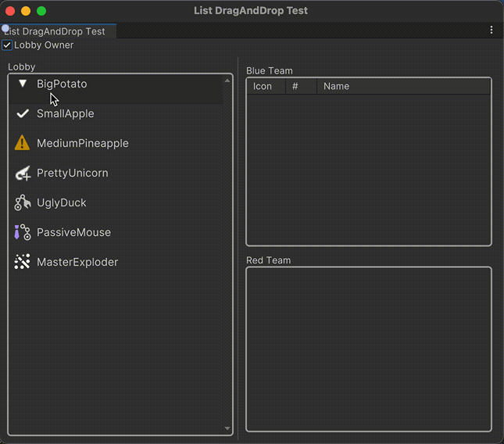Click the icon next to UglyDuck
Image resolution: width=504 pixels, height=444 pixels.
tap(23, 202)
